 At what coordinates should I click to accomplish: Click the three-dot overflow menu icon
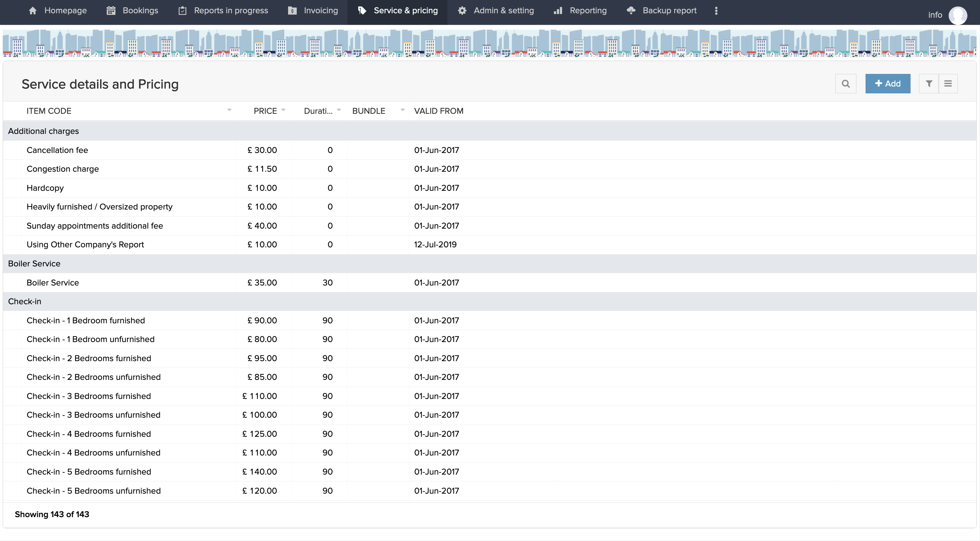(x=716, y=11)
